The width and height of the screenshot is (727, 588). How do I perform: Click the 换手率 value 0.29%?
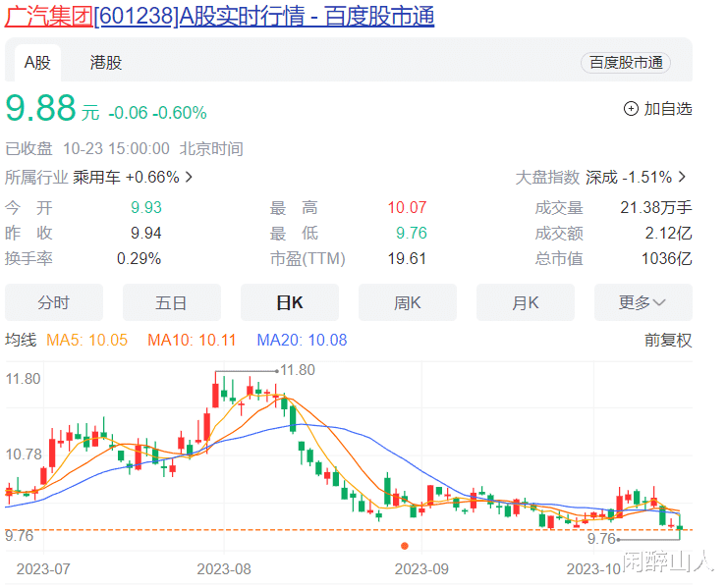coord(139,258)
